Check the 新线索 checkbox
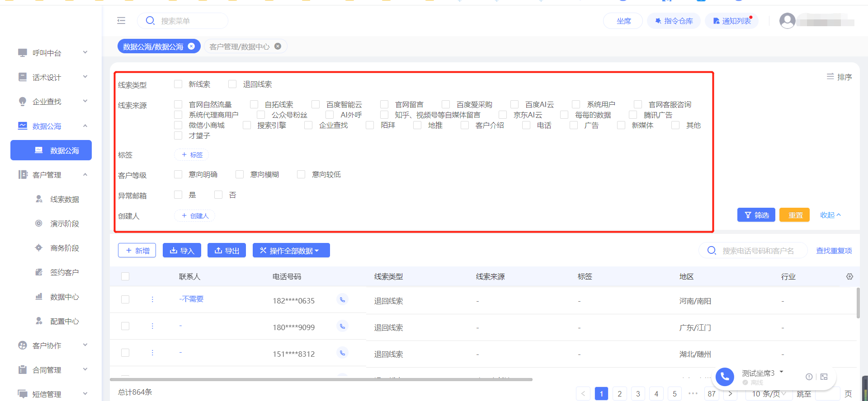 (x=178, y=84)
